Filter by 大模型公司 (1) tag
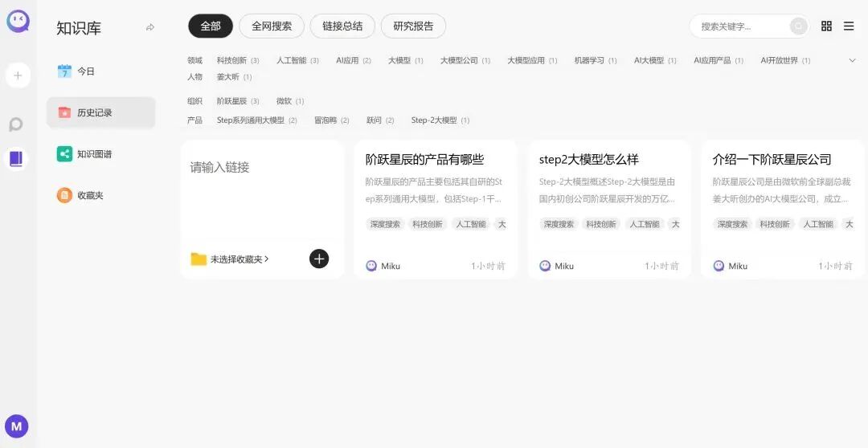 pyautogui.click(x=465, y=60)
